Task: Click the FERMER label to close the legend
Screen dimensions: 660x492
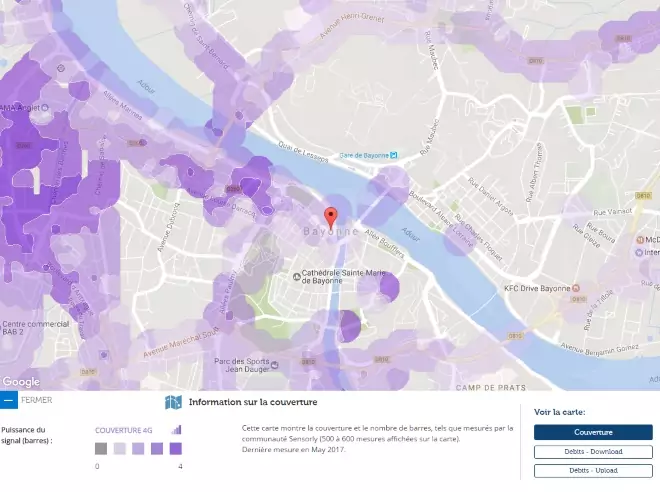Action: coord(36,401)
